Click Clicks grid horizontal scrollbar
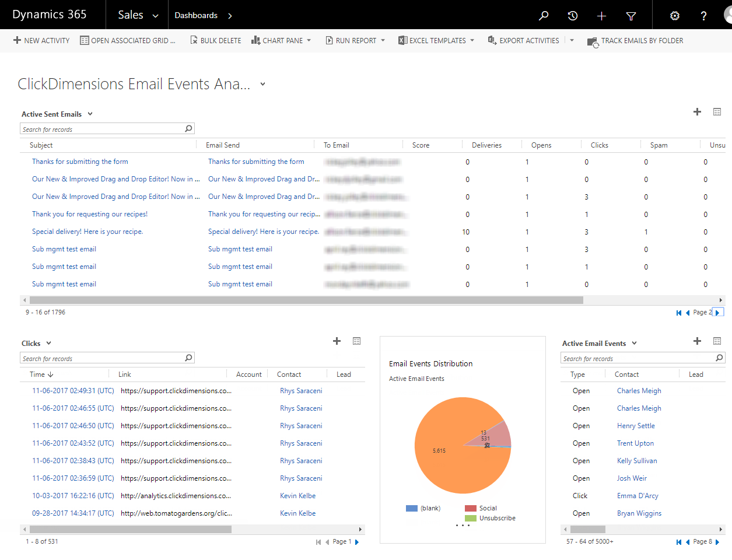Image resolution: width=732 pixels, height=560 pixels. pyautogui.click(x=131, y=529)
